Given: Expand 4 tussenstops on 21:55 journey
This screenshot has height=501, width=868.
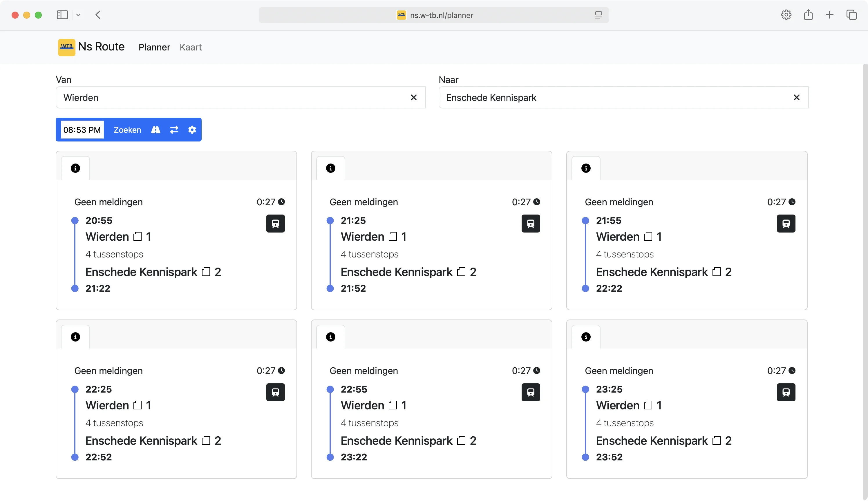Looking at the screenshot, I should tap(625, 254).
